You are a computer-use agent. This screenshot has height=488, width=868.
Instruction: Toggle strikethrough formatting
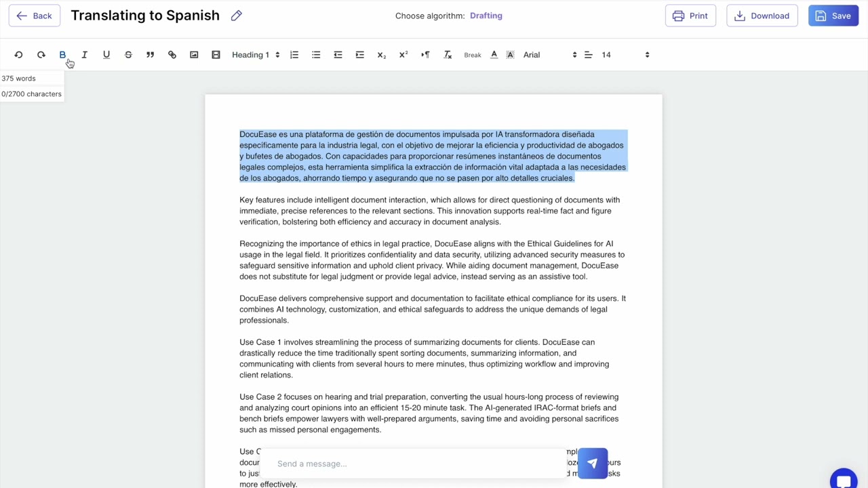(x=128, y=55)
